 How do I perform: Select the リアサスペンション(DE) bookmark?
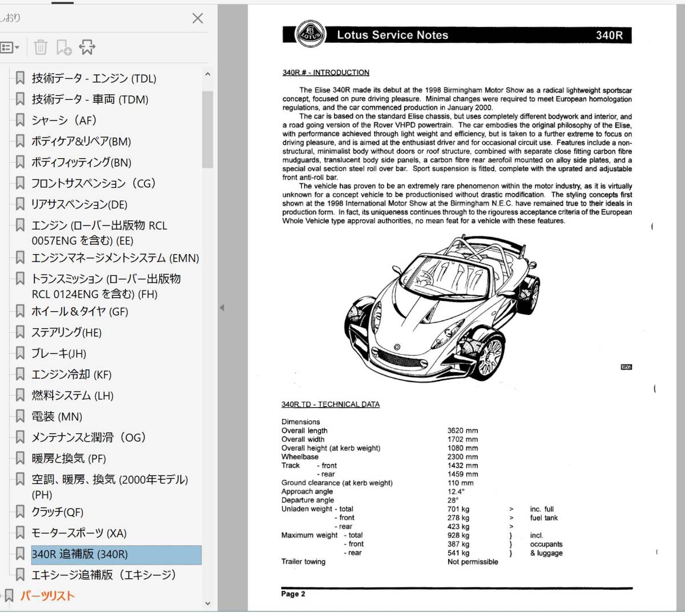pyautogui.click(x=79, y=204)
